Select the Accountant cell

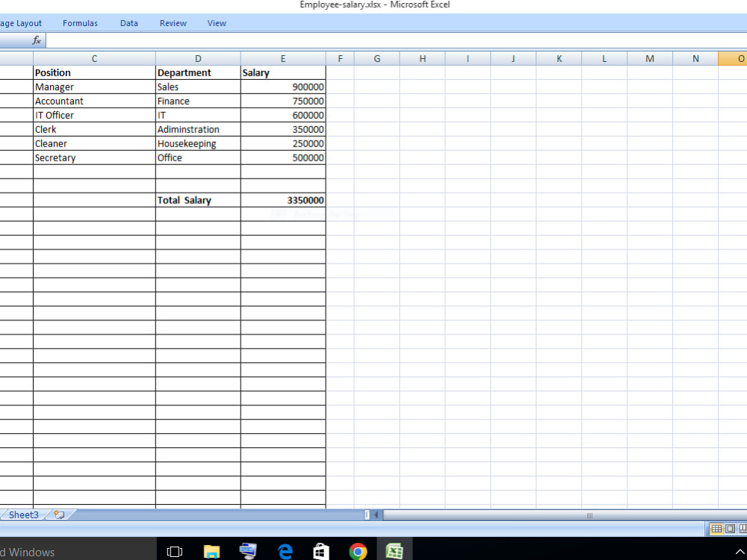click(94, 101)
